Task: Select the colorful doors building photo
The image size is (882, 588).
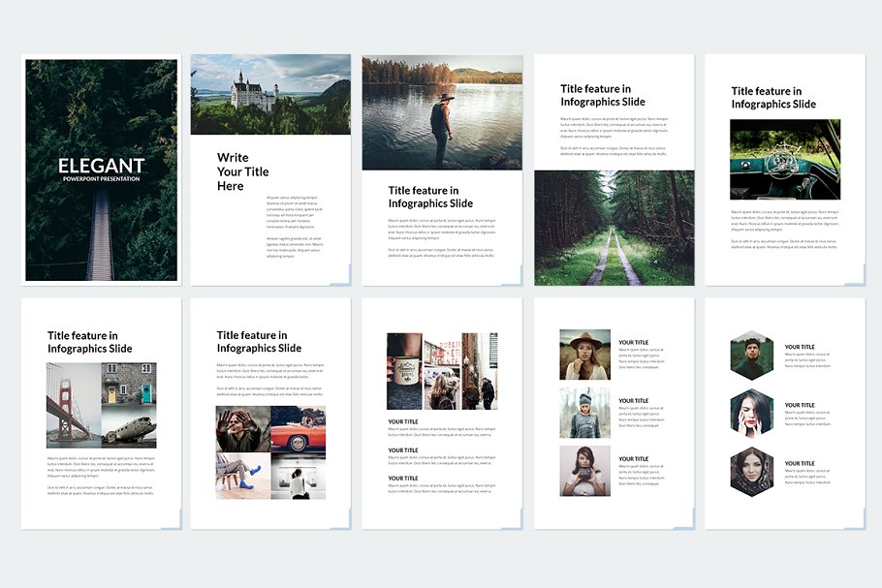Action: click(x=129, y=385)
